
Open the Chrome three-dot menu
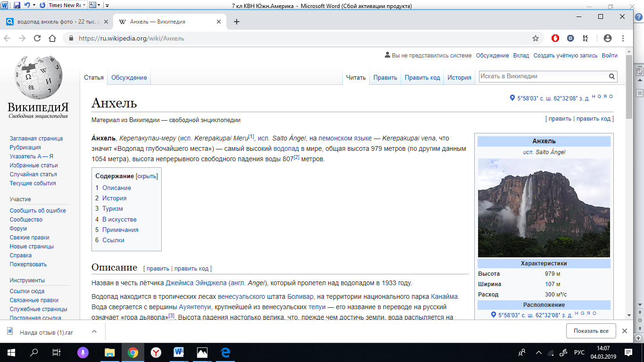point(623,38)
